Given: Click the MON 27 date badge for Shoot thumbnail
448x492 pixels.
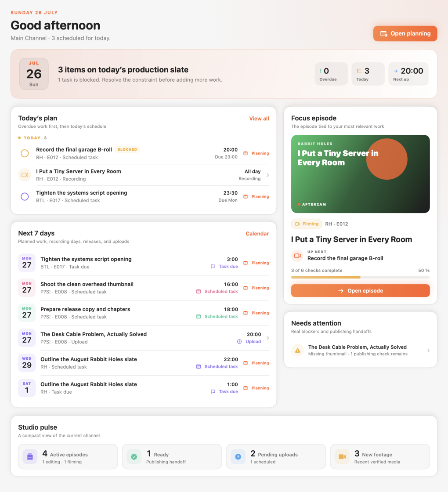Looking at the screenshot, I should point(27,288).
